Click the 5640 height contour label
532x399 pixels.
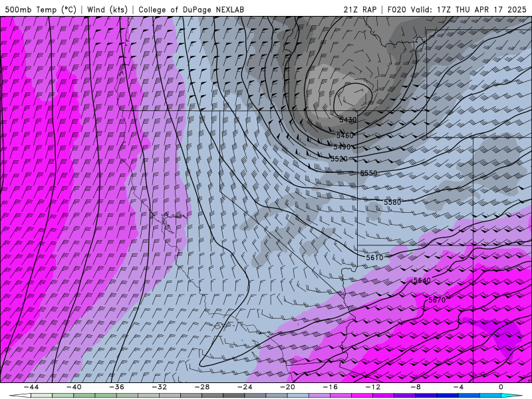coord(422,280)
